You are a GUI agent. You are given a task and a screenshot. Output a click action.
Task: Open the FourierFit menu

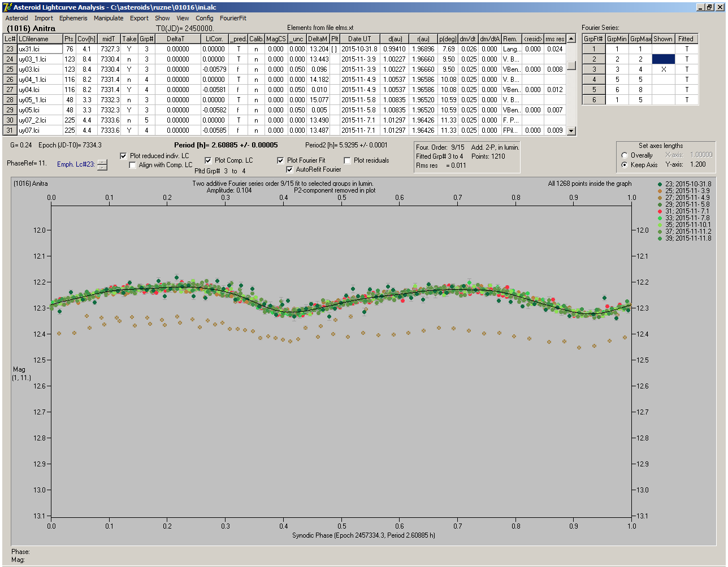click(x=233, y=18)
